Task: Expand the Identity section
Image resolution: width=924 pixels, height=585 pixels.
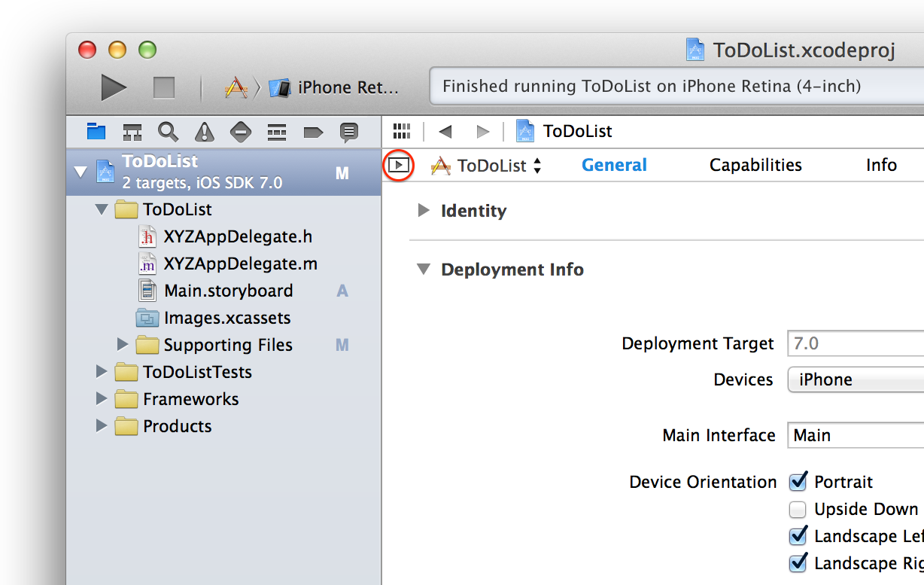Action: (x=424, y=210)
